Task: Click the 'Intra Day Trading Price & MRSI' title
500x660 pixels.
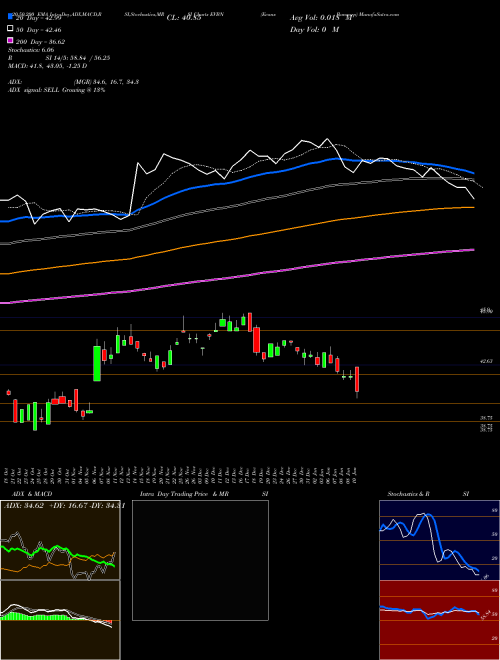Action: [204, 494]
